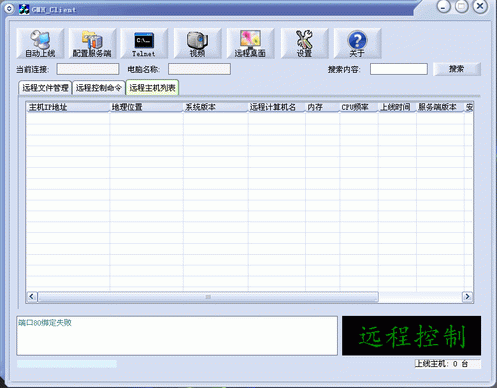Image resolution: width=497 pixels, height=388 pixels.
Task: Open the 配置服务端 server configuration icon
Action: click(x=92, y=43)
